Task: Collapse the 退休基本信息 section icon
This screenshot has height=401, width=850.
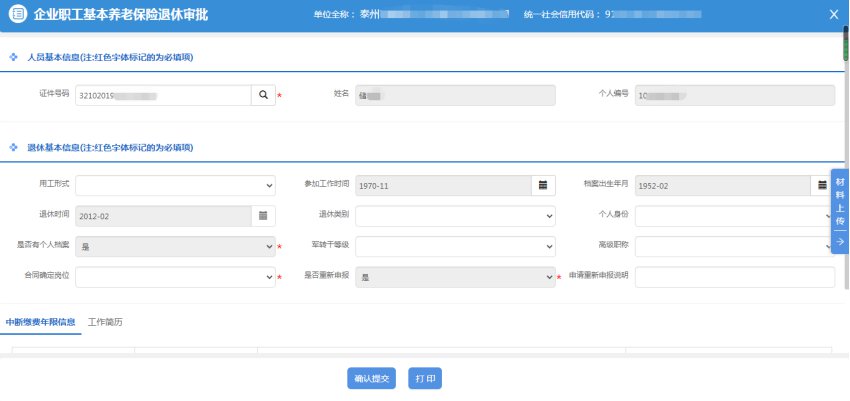Action: coord(13,147)
